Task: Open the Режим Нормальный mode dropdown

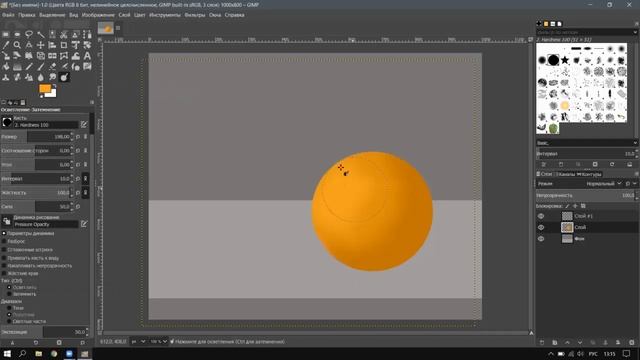Action: pos(603,184)
